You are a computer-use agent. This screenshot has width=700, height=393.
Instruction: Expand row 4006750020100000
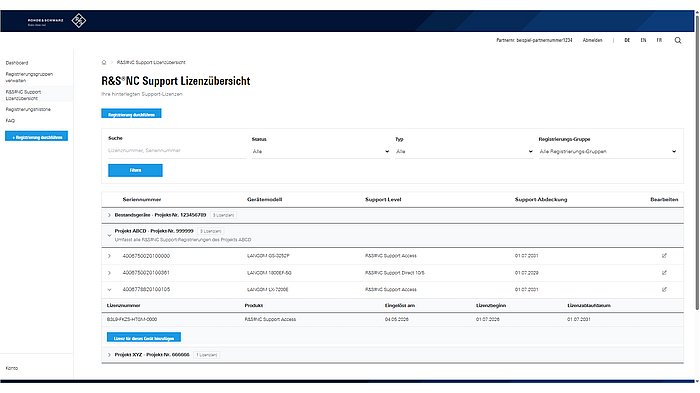click(109, 256)
